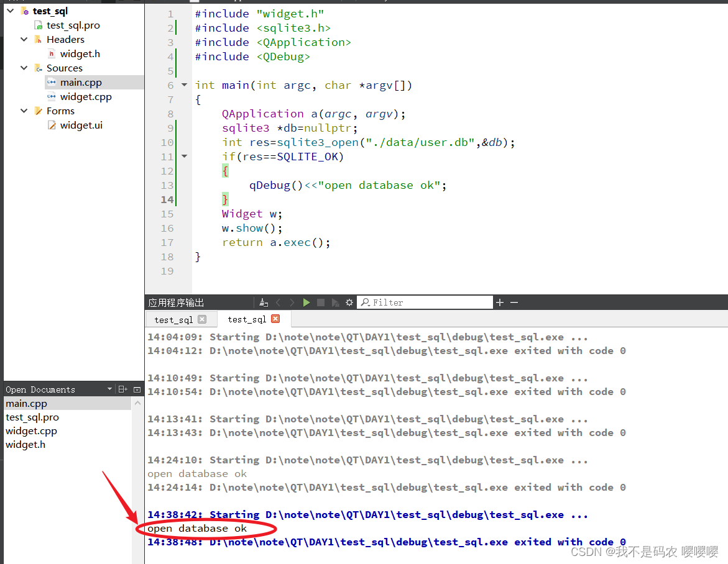Open widget.cpp from the Open Documents list
The height and width of the screenshot is (564, 728).
pos(31,430)
